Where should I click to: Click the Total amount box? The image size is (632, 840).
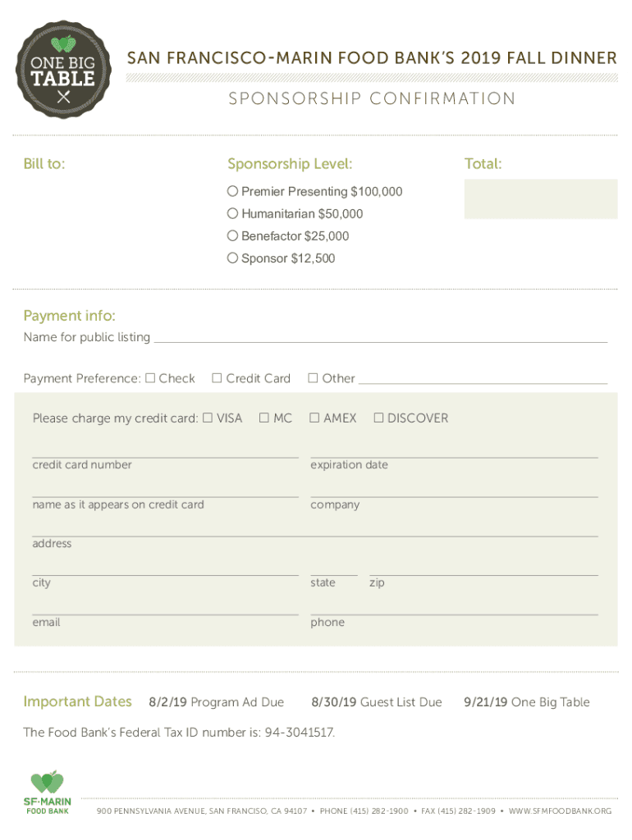click(x=540, y=199)
